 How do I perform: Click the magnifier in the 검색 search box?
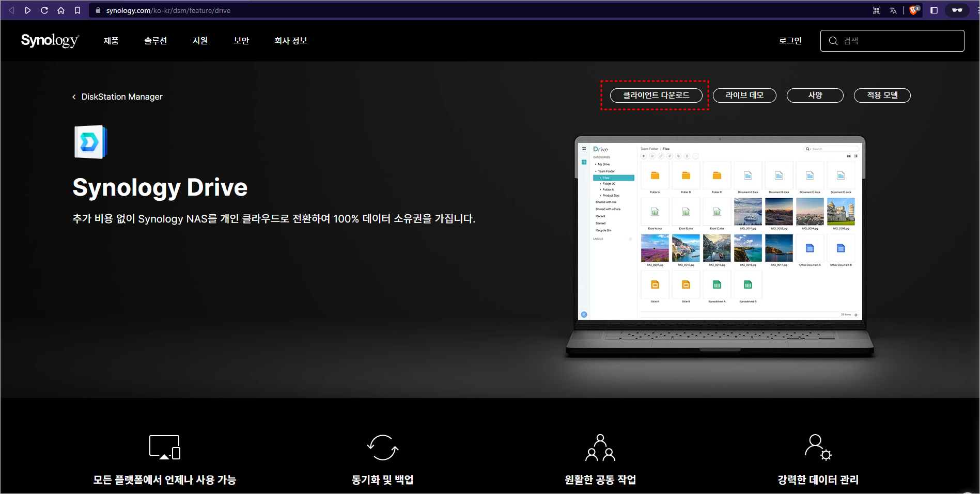pos(832,40)
